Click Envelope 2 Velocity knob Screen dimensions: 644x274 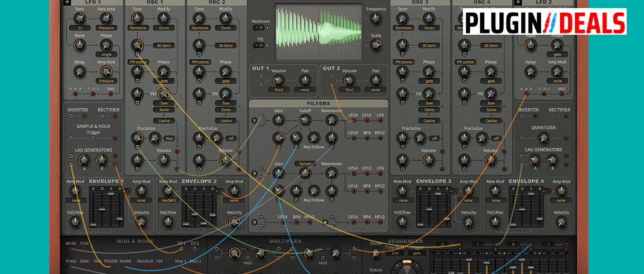tap(234, 222)
